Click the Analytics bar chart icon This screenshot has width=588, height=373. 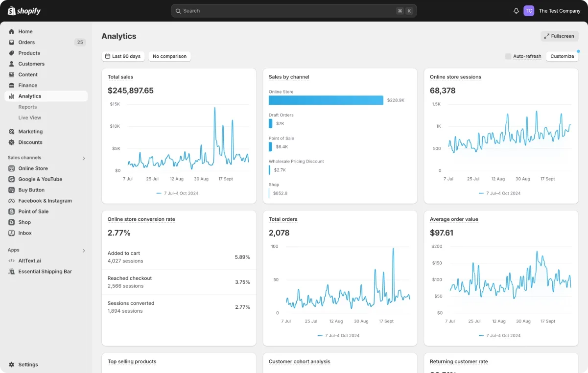point(12,96)
